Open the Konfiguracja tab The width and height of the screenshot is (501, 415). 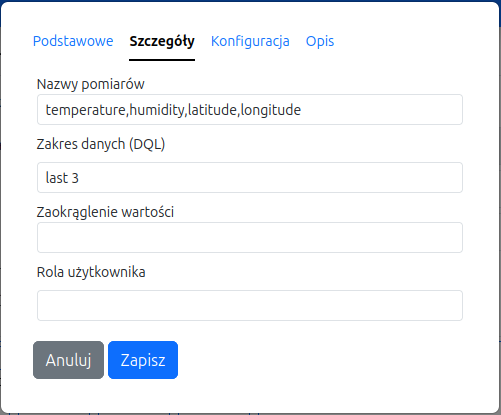250,41
